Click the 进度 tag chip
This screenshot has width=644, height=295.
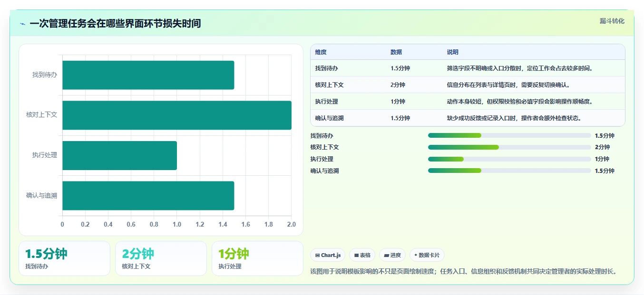pyautogui.click(x=392, y=255)
